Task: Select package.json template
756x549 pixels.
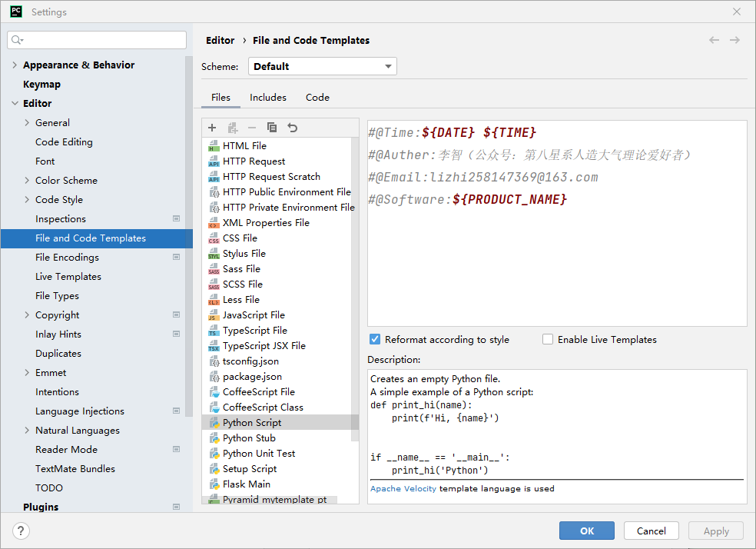Action: [252, 377]
